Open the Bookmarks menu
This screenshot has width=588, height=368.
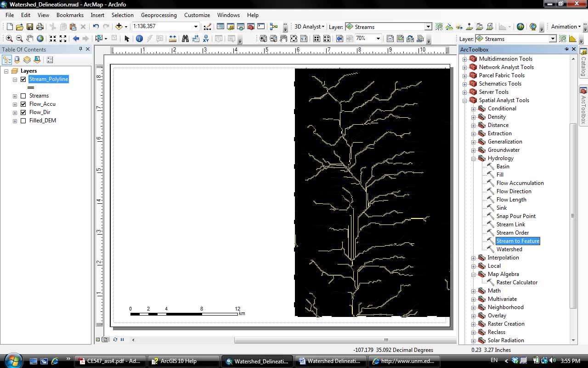pyautogui.click(x=70, y=15)
